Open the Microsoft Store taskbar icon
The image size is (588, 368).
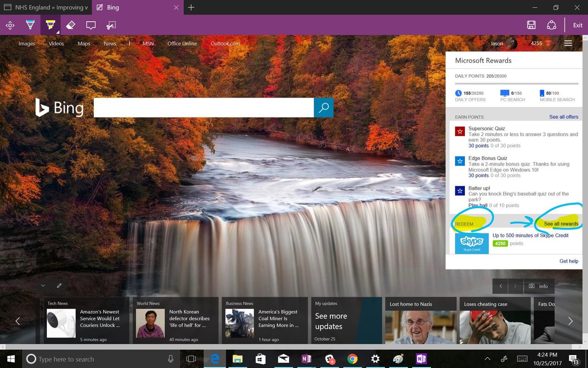(260, 359)
